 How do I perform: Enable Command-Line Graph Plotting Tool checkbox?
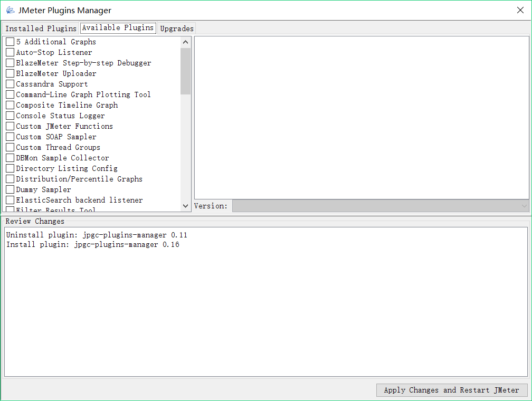pyautogui.click(x=10, y=94)
